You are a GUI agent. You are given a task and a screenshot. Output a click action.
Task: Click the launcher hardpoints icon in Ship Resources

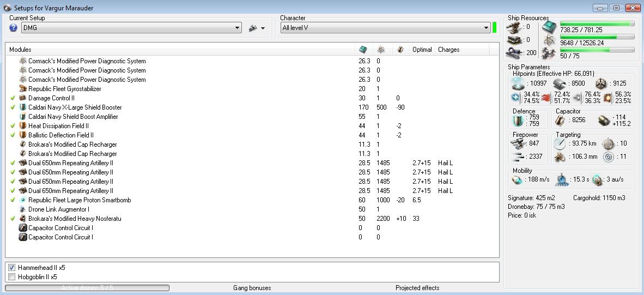tap(514, 40)
